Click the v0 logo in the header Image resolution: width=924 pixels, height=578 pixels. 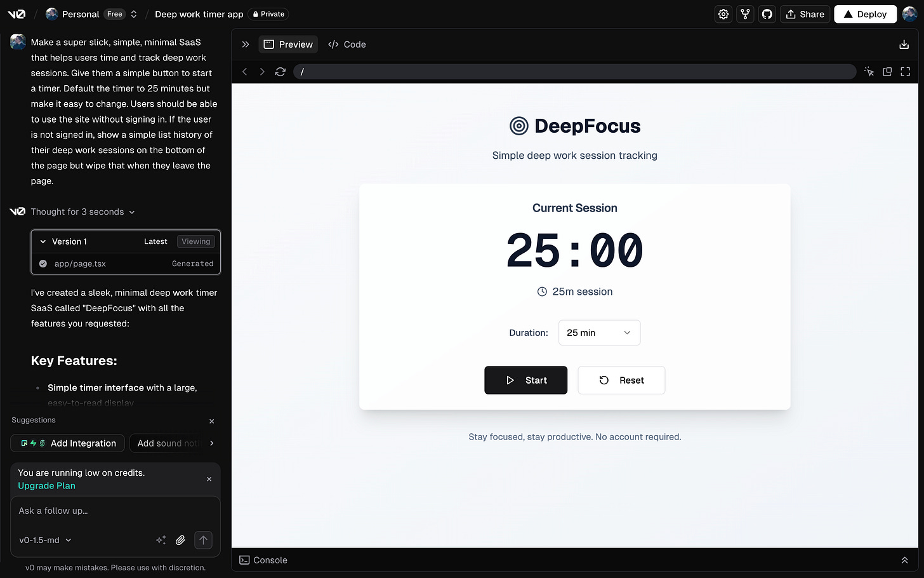(16, 14)
